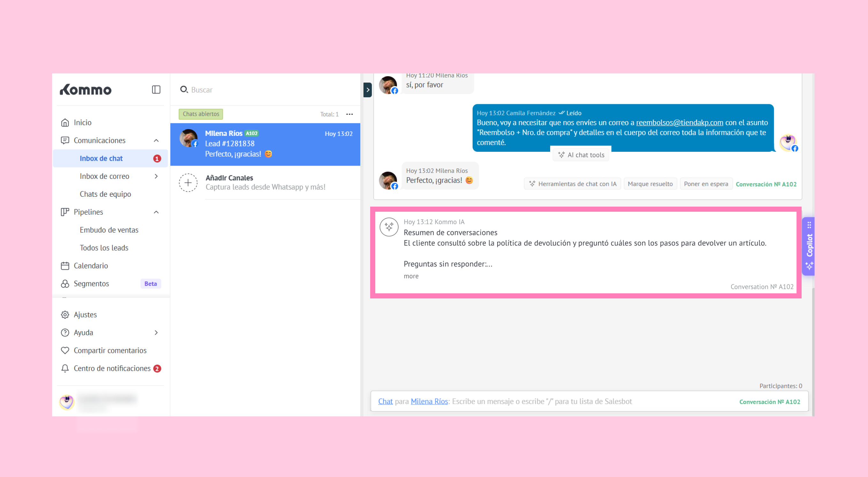This screenshot has height=477, width=868.
Task: Collapse the Comunicaciones section chevron
Action: tap(156, 140)
